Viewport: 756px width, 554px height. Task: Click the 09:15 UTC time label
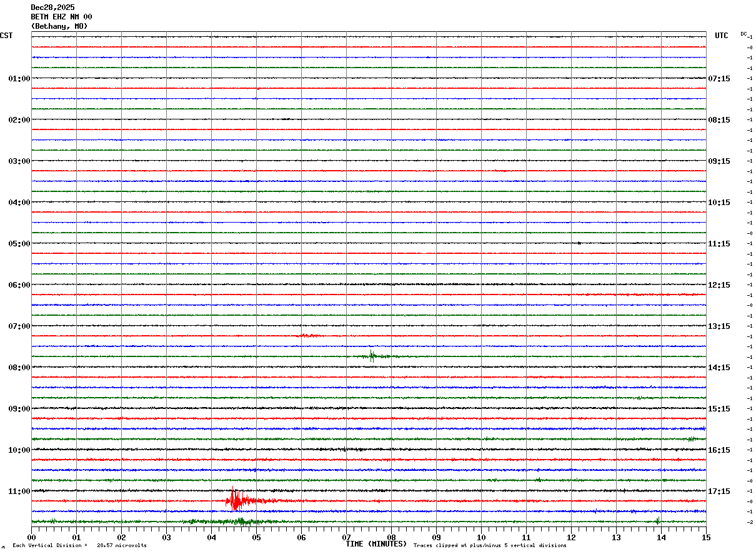[x=719, y=161]
